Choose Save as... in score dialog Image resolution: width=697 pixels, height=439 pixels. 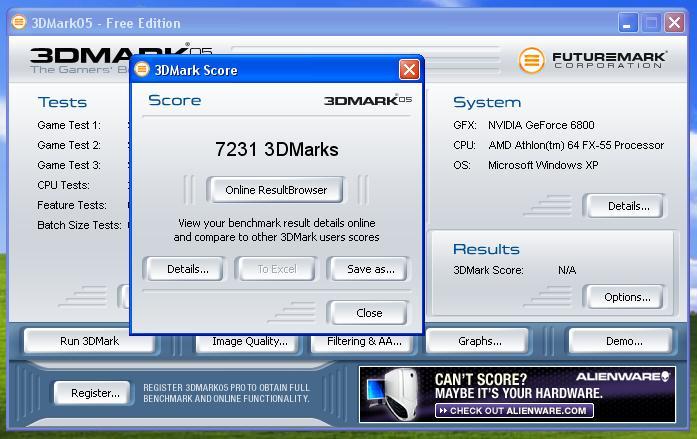368,269
